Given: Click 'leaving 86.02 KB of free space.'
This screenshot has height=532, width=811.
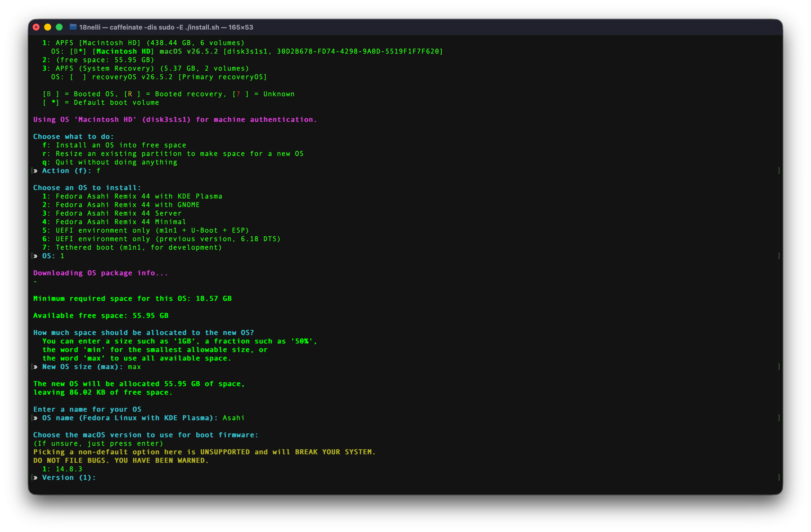Looking at the screenshot, I should coord(103,392).
